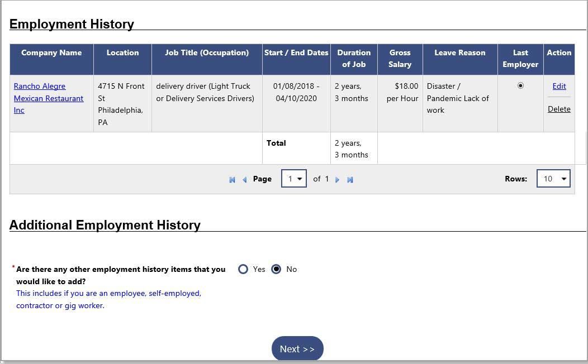This screenshot has height=364, width=588.
Task: Sort by Start / End Dates header
Action: (x=296, y=53)
